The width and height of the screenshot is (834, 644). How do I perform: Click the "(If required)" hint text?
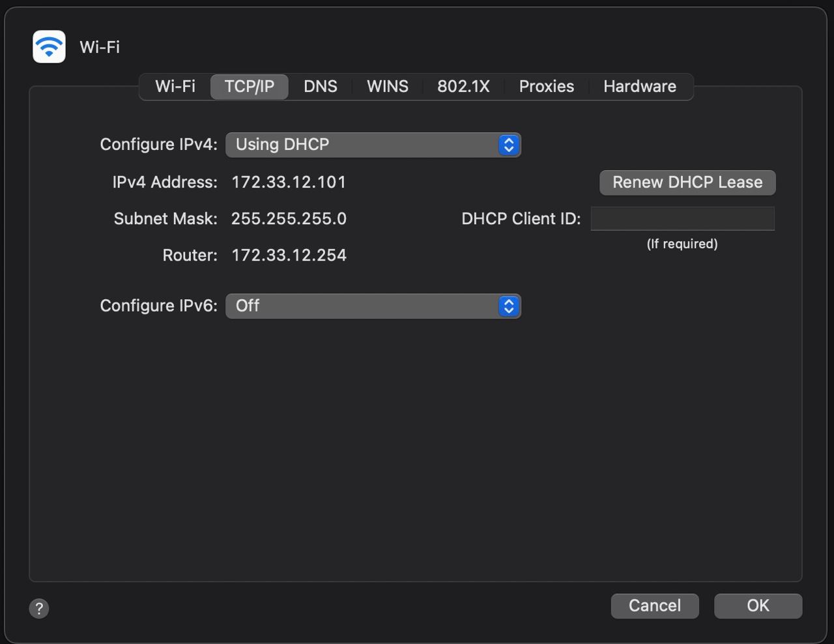(x=682, y=244)
